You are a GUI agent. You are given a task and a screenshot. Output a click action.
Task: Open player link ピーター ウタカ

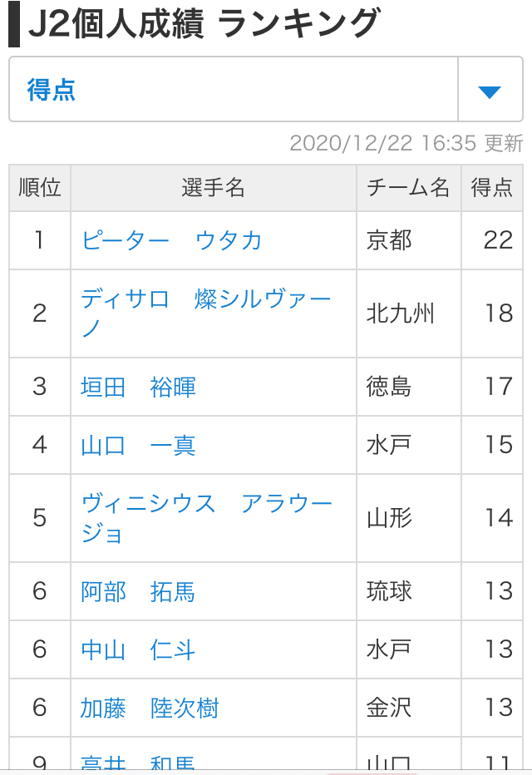(172, 240)
